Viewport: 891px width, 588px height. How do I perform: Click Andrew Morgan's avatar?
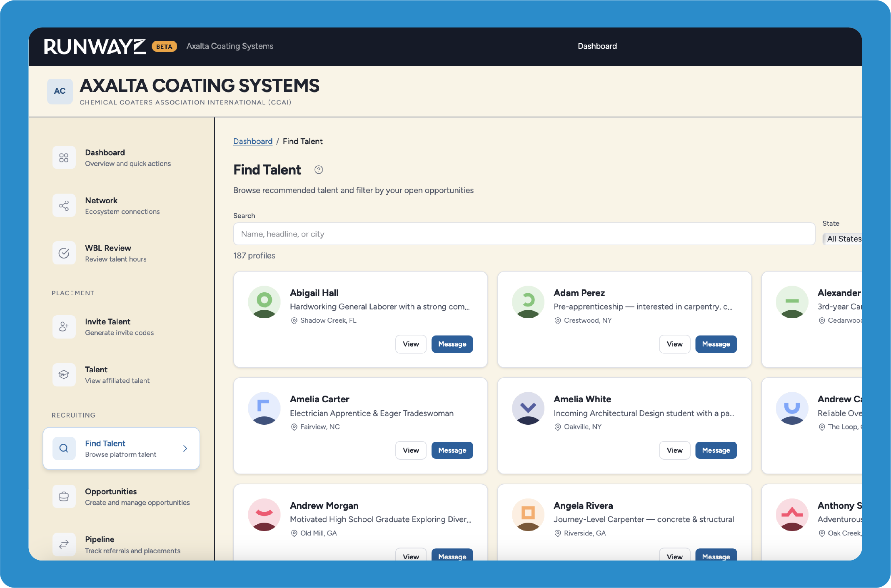pyautogui.click(x=264, y=515)
